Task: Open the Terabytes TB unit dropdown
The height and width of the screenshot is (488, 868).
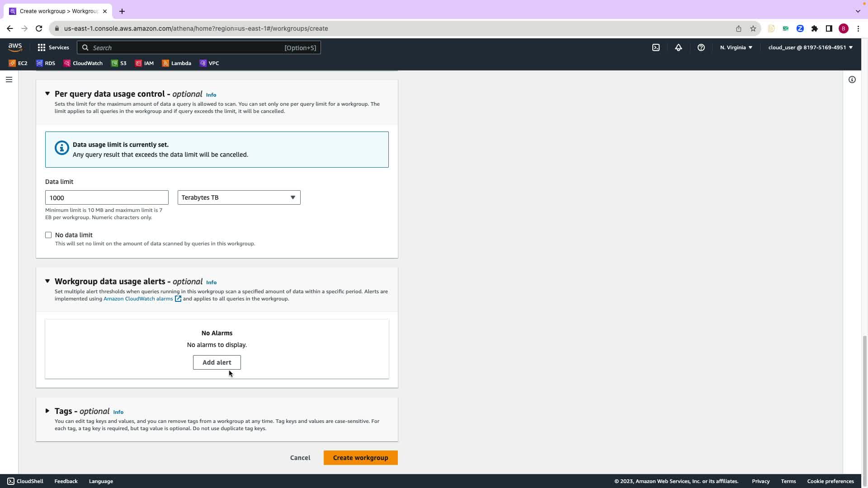Action: pyautogui.click(x=239, y=197)
